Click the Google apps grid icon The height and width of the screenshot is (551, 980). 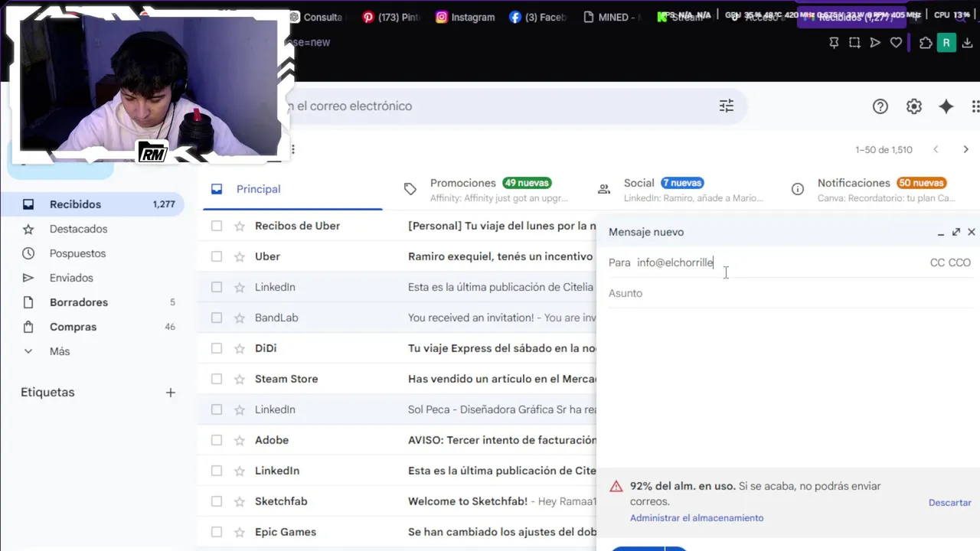[975, 106]
